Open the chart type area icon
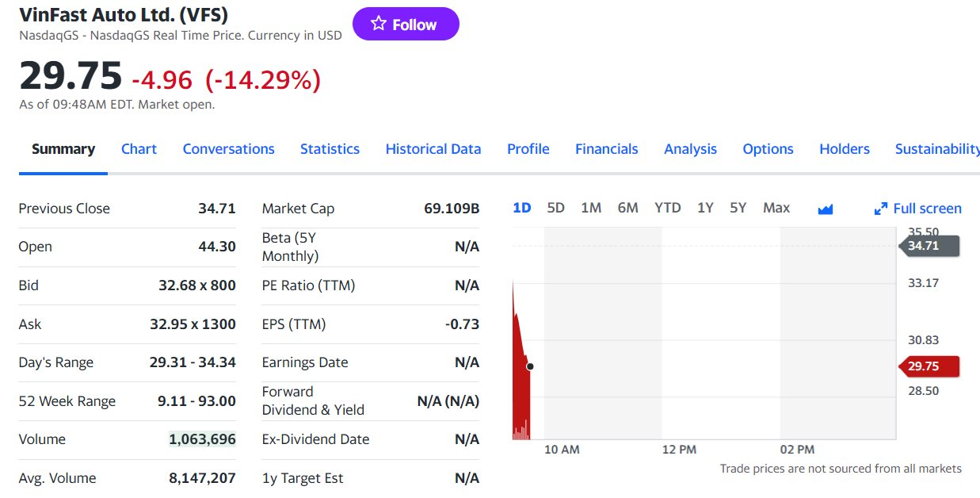The height and width of the screenshot is (498, 980). click(x=825, y=209)
